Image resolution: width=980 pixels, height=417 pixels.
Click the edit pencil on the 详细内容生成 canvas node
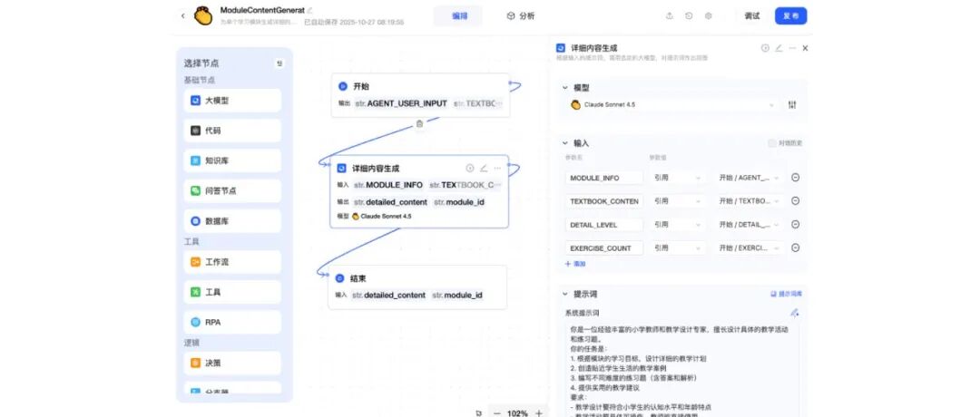click(x=484, y=168)
